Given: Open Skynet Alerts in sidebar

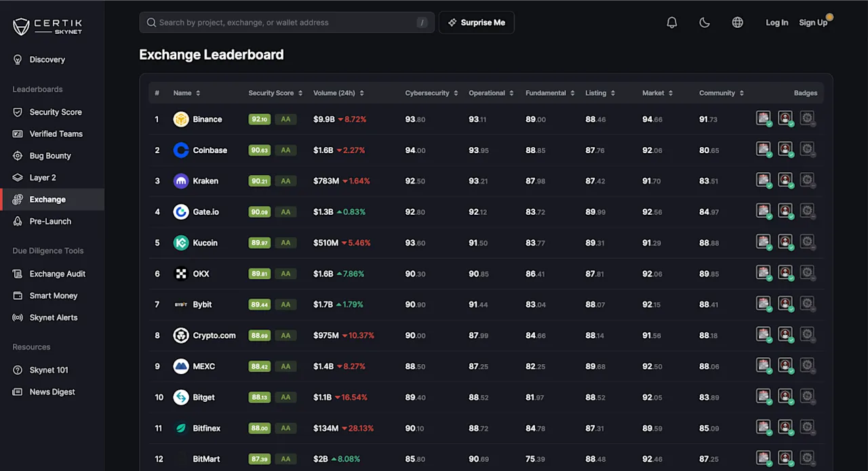Looking at the screenshot, I should coord(52,317).
